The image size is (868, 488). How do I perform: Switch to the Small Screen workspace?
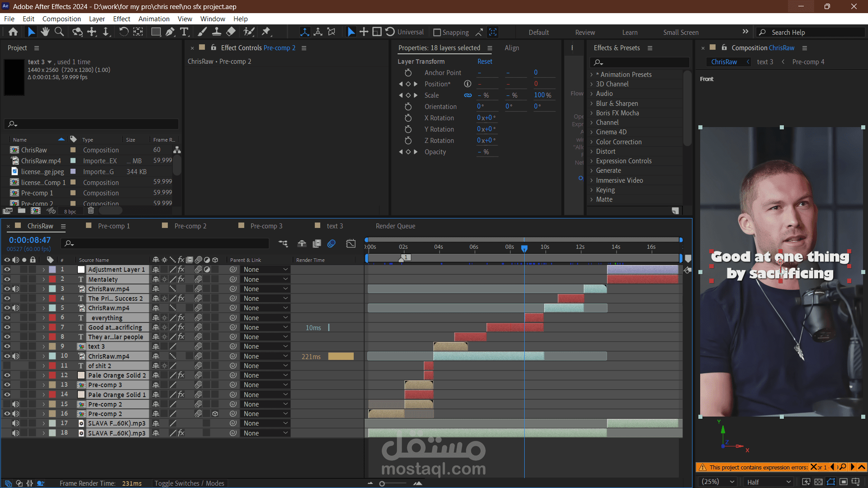tap(681, 33)
